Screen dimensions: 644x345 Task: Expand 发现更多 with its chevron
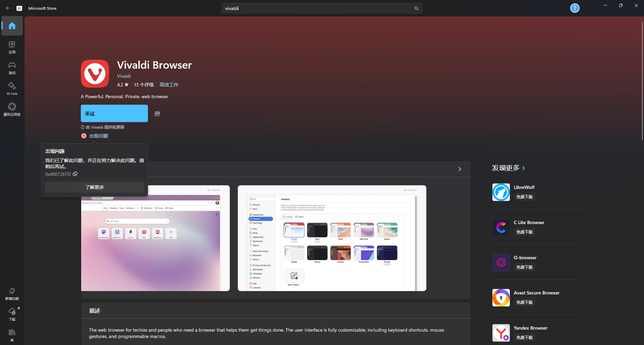coord(524,168)
